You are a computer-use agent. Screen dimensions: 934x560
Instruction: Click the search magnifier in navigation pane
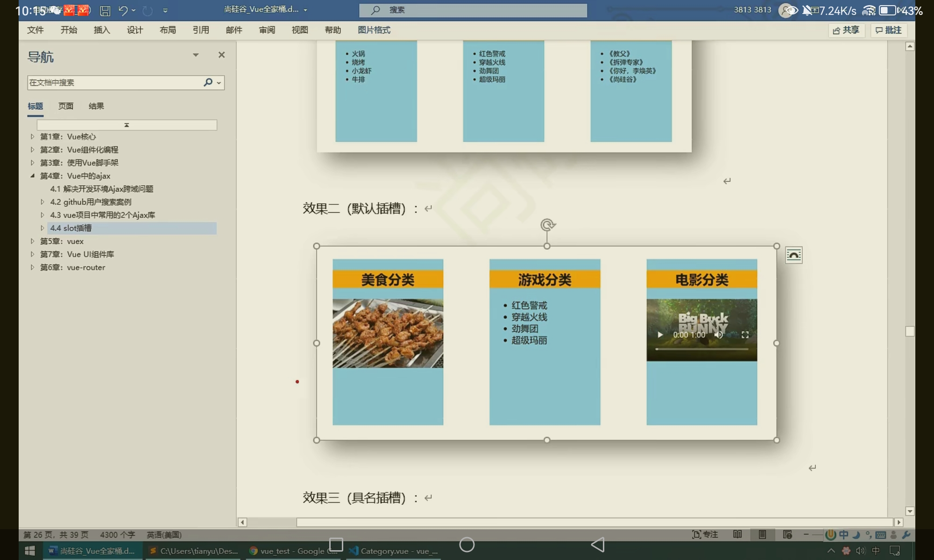[208, 82]
